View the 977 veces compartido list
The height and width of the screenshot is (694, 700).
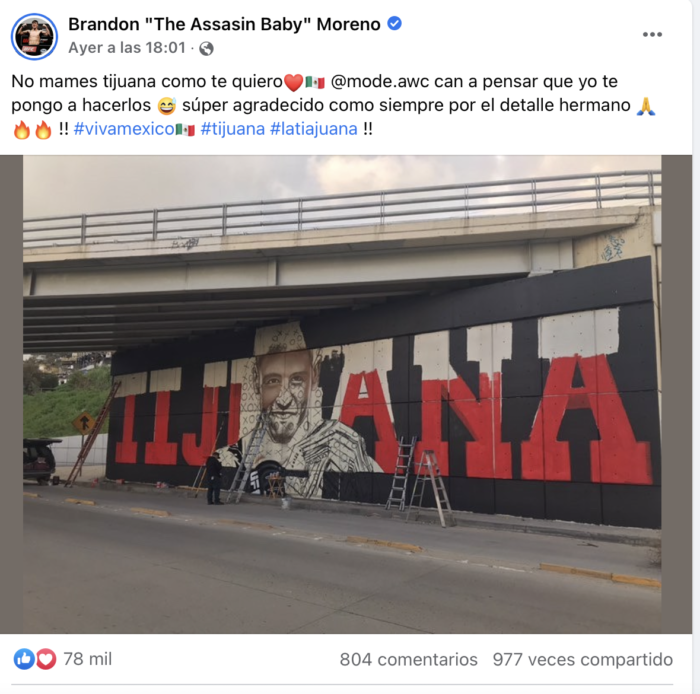click(x=583, y=660)
